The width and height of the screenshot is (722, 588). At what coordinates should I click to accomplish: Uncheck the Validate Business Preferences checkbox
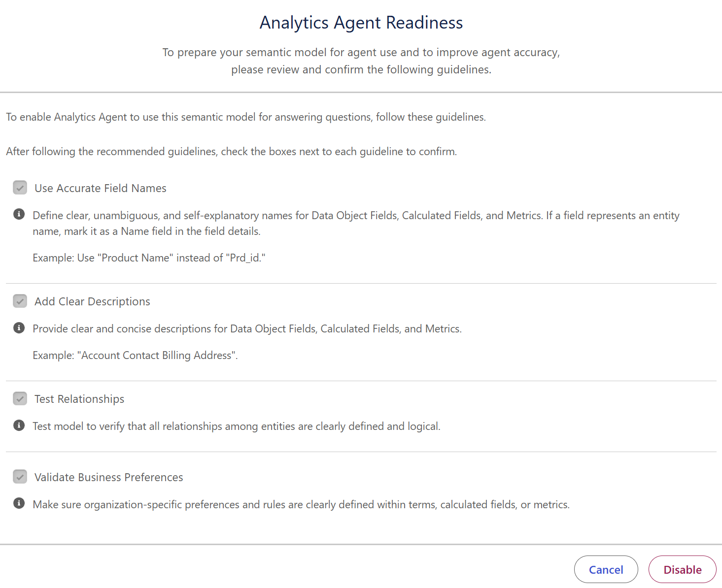[20, 477]
